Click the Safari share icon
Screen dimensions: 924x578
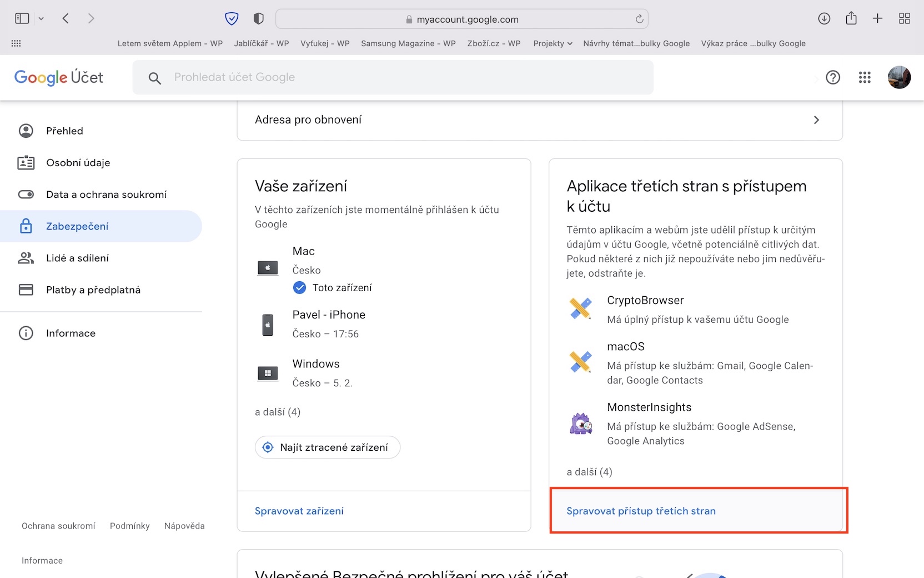[x=851, y=19]
